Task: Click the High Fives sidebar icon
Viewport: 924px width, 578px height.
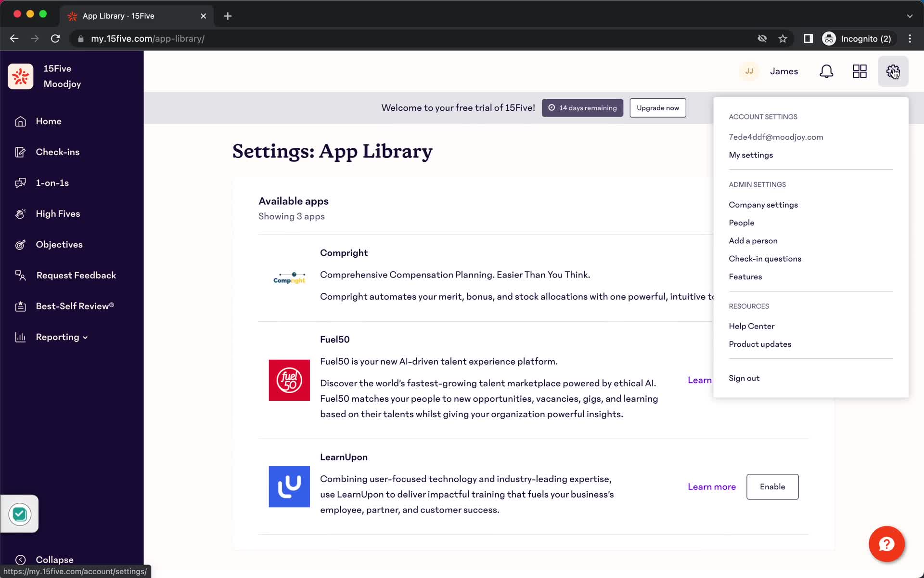Action: (x=19, y=213)
